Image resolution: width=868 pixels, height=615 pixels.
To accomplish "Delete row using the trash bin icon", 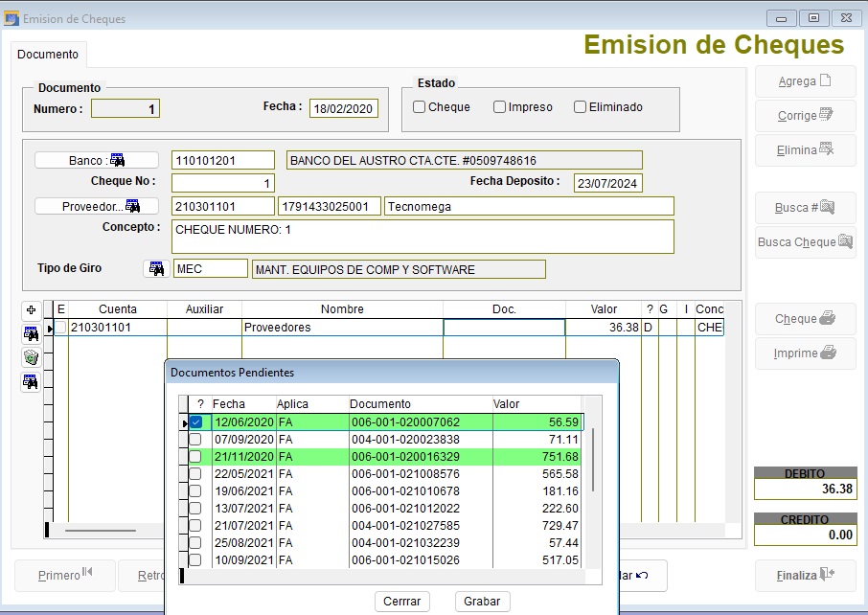I will pos(31,357).
